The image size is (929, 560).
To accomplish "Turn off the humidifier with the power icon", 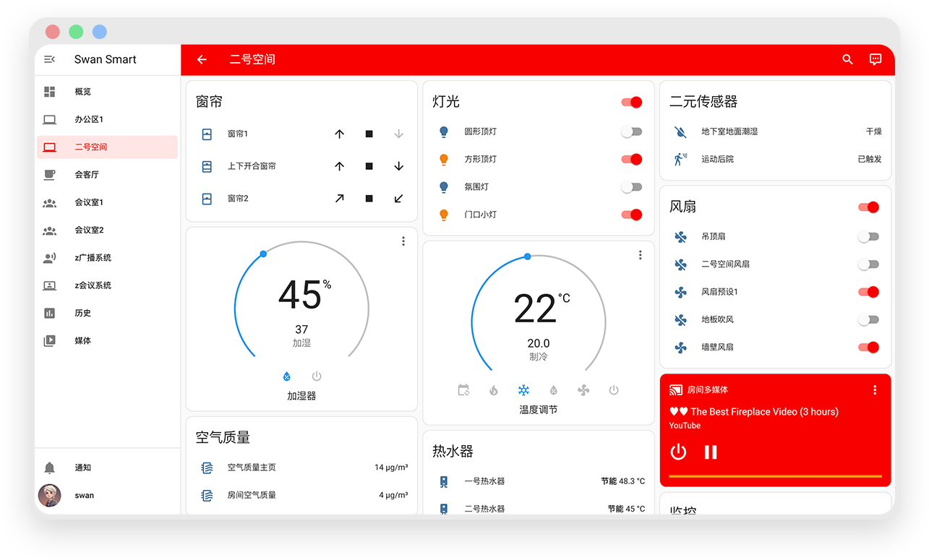I will tap(316, 376).
